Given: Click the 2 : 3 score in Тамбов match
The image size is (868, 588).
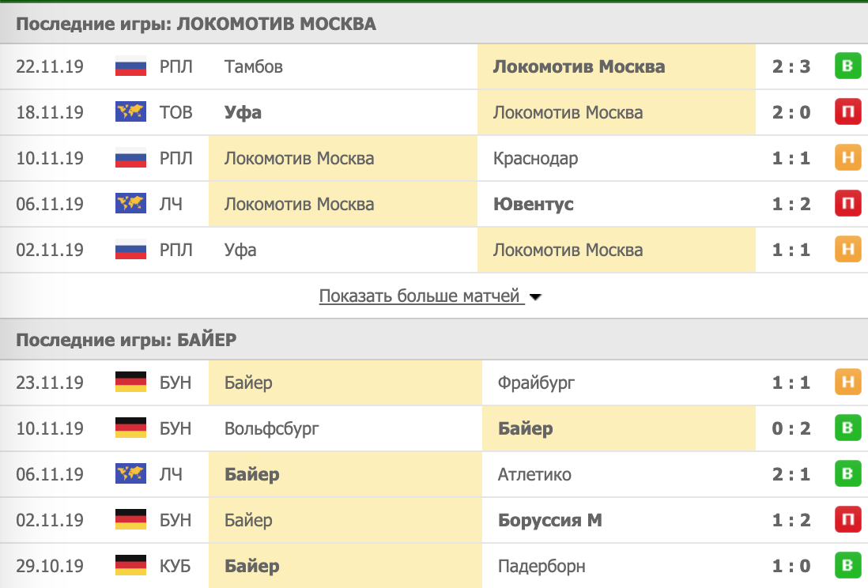Looking at the screenshot, I should 791,66.
